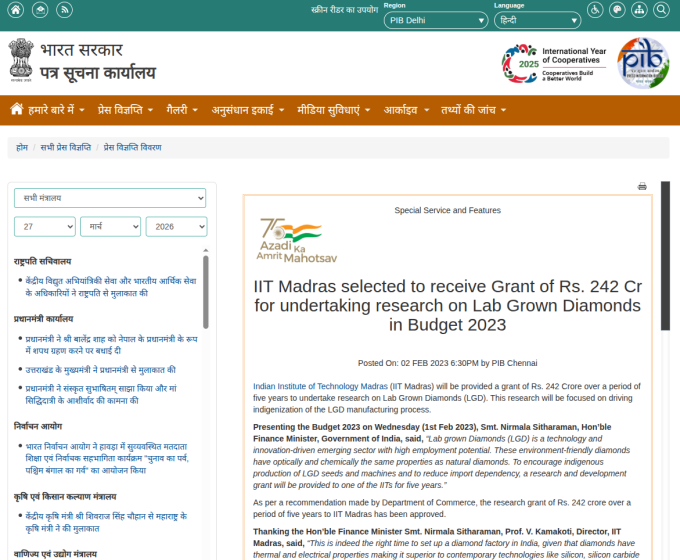This screenshot has height=560, width=680.
Task: Expand the प्रेस विज्ञप्ति menu
Action: point(125,110)
